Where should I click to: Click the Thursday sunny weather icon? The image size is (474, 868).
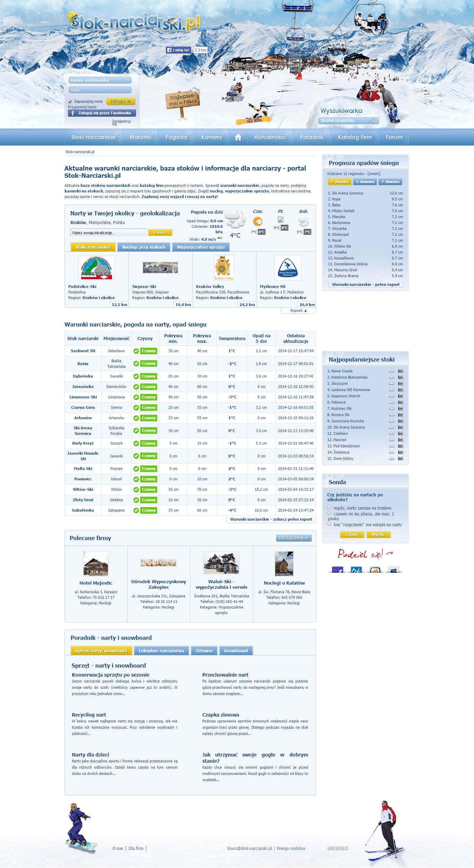[257, 222]
